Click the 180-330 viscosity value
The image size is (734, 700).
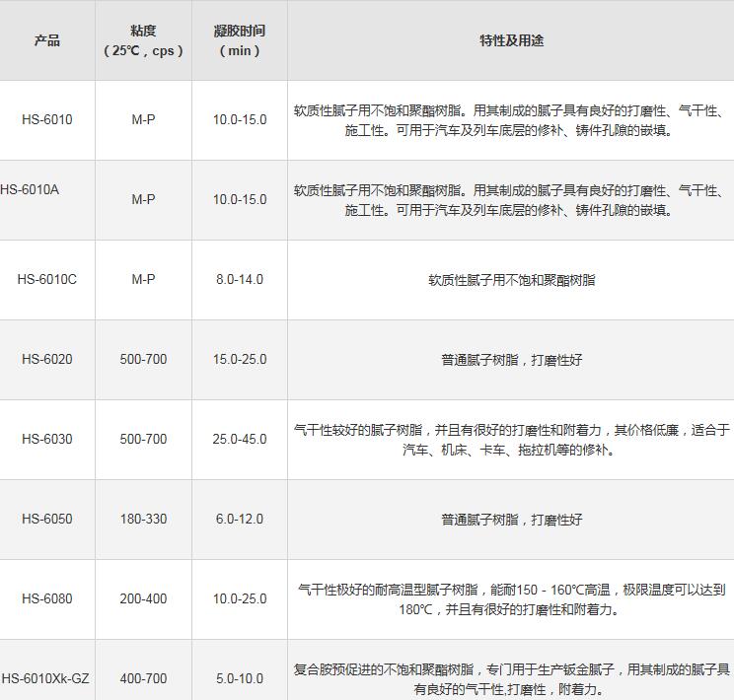click(x=143, y=519)
